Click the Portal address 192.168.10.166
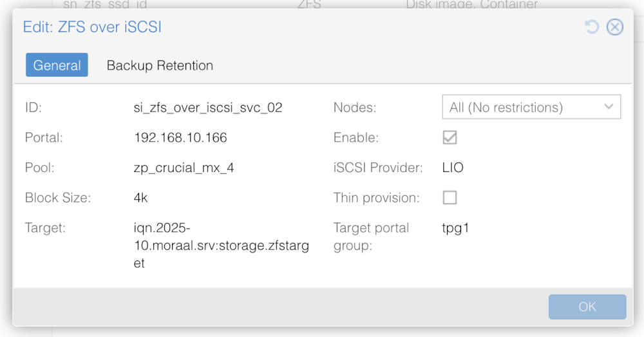Viewport: 644px width, 337px height. [180, 138]
